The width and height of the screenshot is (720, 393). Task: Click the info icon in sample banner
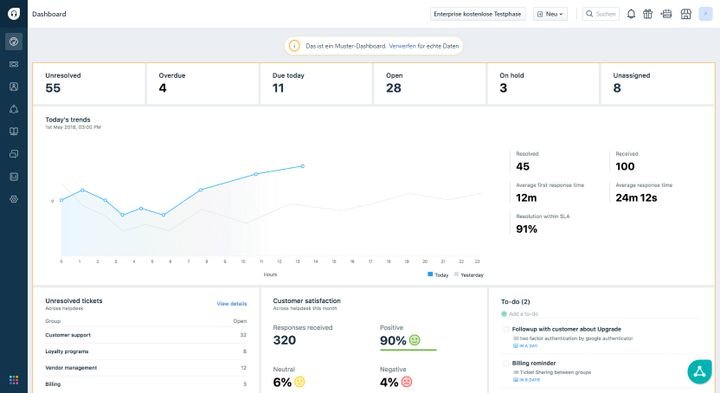click(x=294, y=46)
